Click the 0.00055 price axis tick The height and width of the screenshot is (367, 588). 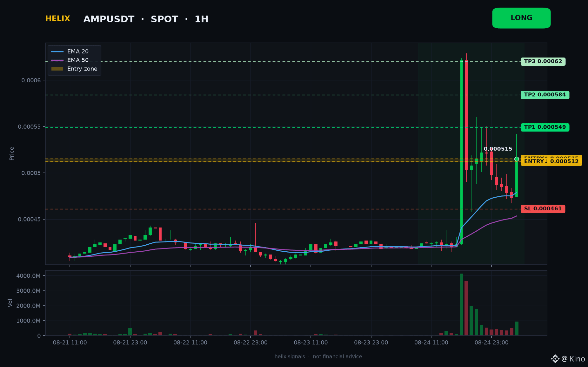pyautogui.click(x=29, y=127)
